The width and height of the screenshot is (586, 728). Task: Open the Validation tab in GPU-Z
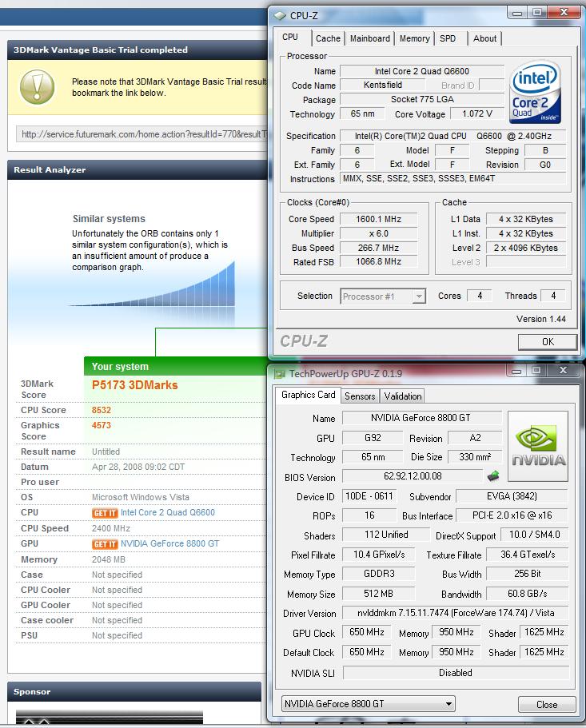pyautogui.click(x=403, y=396)
